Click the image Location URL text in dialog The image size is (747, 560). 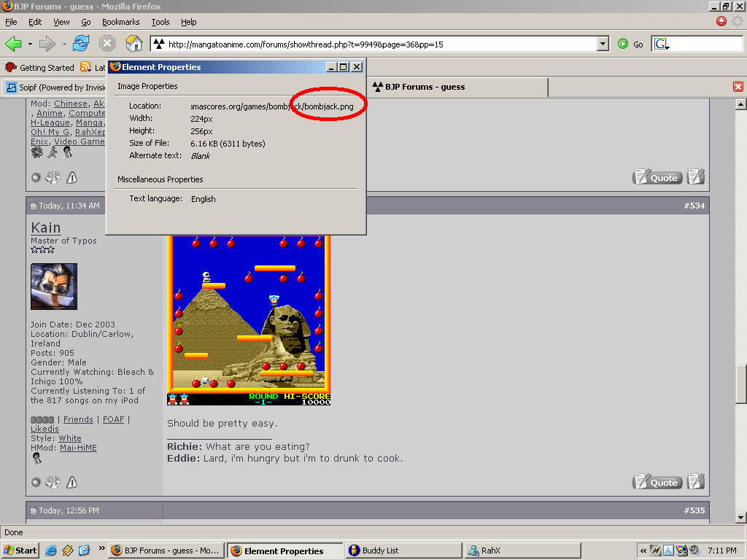[x=272, y=106]
